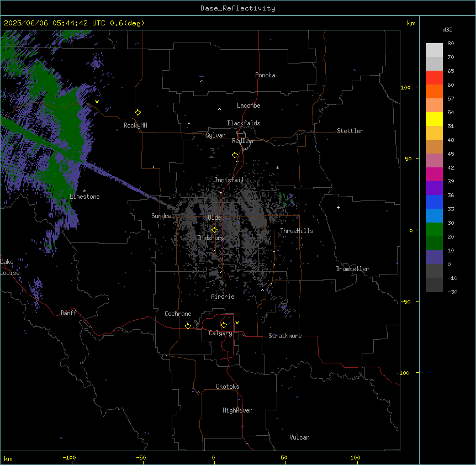This screenshot has height=465, width=476.
Task: Click the Limestone label
Action: 84,197
